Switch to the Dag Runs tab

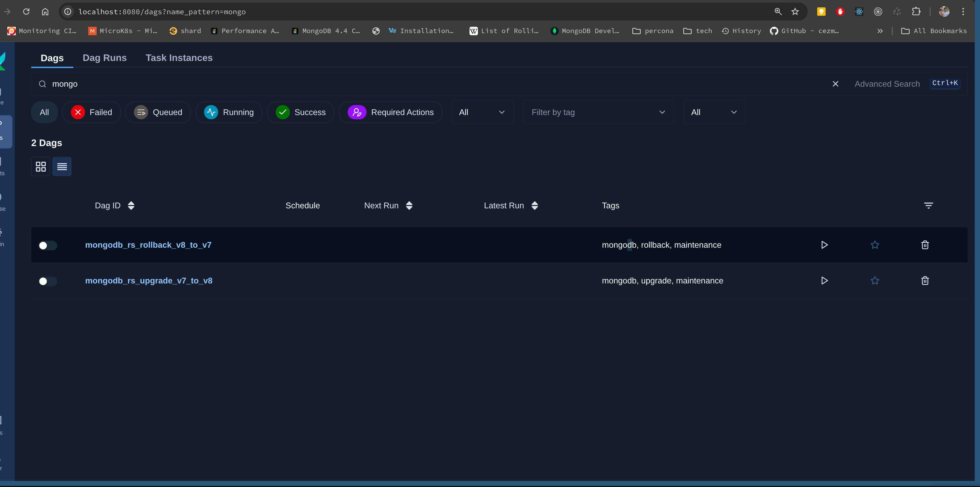[x=105, y=58]
